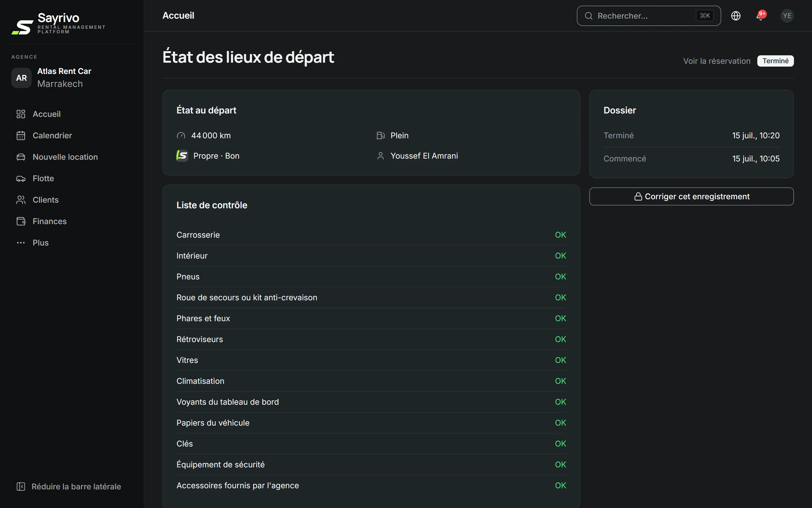This screenshot has width=812, height=508.
Task: Open the Calendrier menu item
Action: [x=72, y=135]
